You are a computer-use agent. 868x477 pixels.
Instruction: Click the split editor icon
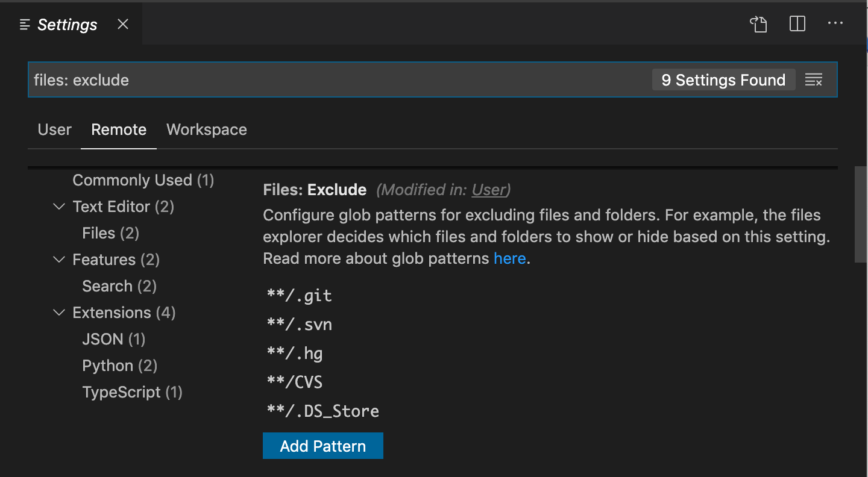797,24
